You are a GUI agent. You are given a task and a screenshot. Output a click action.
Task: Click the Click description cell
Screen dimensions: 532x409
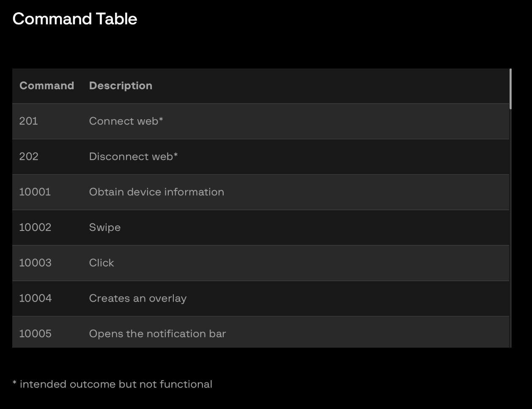pyautogui.click(x=101, y=263)
